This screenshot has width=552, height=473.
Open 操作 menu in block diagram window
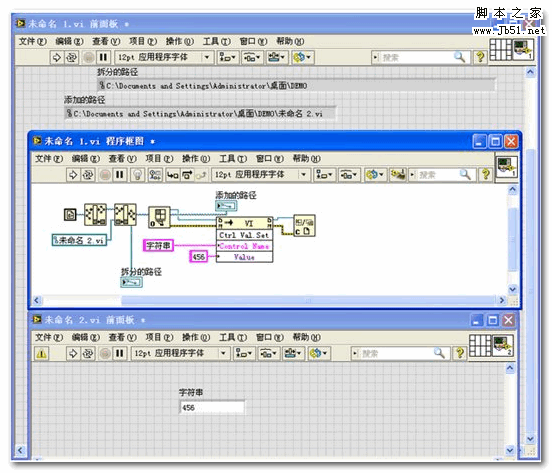click(x=196, y=159)
